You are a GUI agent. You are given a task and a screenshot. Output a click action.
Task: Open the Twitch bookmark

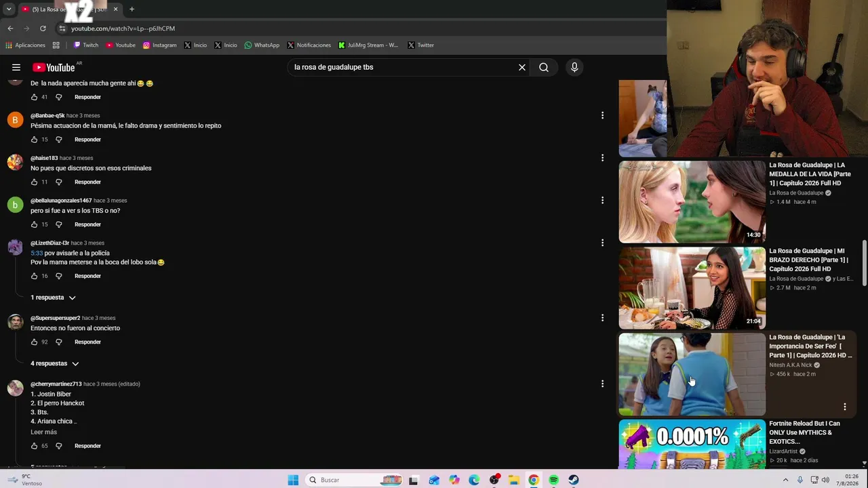point(86,45)
